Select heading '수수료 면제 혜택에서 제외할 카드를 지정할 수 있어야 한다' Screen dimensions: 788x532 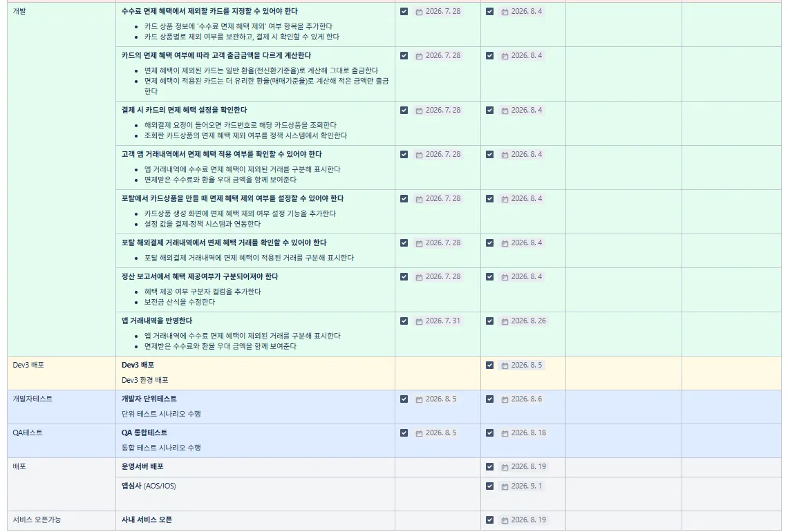pyautogui.click(x=209, y=11)
